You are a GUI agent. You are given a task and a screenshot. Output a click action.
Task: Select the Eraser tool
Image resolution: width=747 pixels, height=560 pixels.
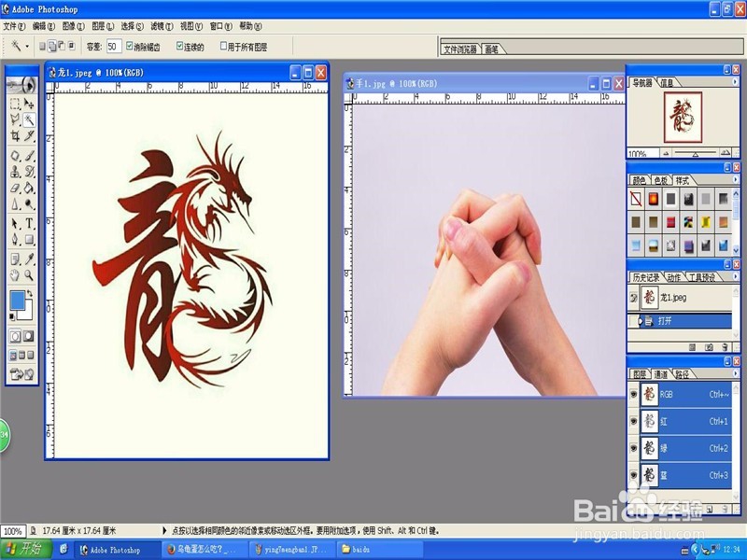pos(15,188)
